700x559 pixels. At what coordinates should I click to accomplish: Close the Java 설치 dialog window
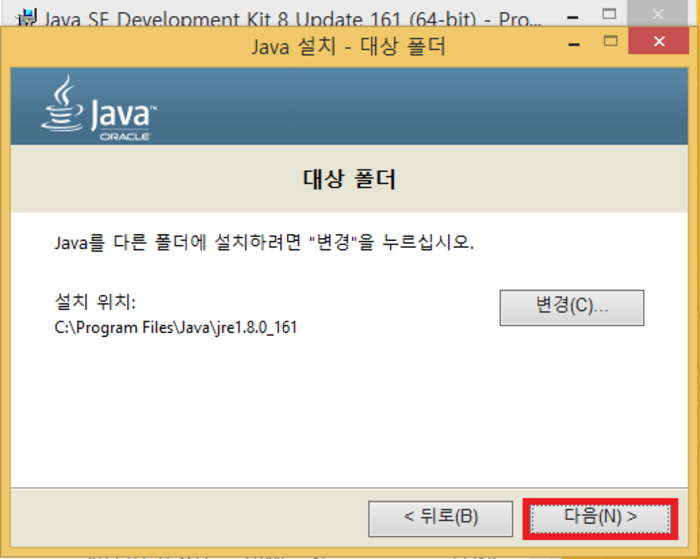(x=658, y=42)
